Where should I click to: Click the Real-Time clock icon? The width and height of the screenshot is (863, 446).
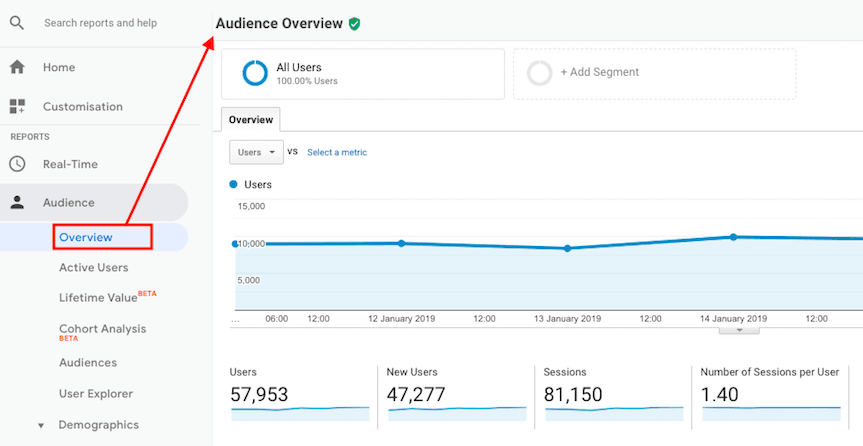[x=17, y=164]
